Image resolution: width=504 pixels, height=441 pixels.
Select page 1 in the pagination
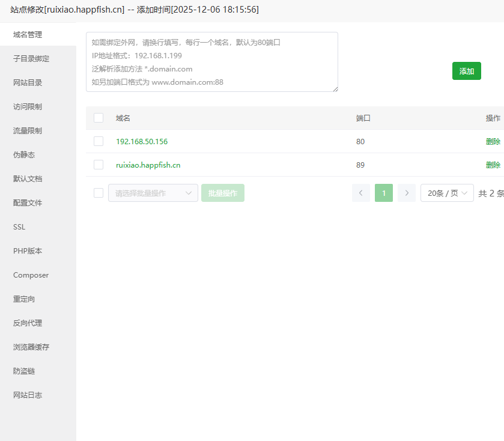[383, 192]
